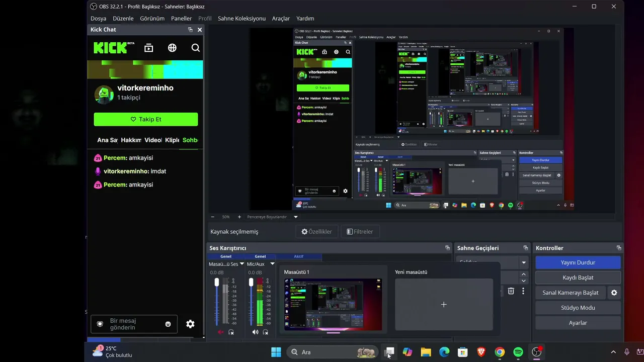Open Spotify from the taskbar

518,352
